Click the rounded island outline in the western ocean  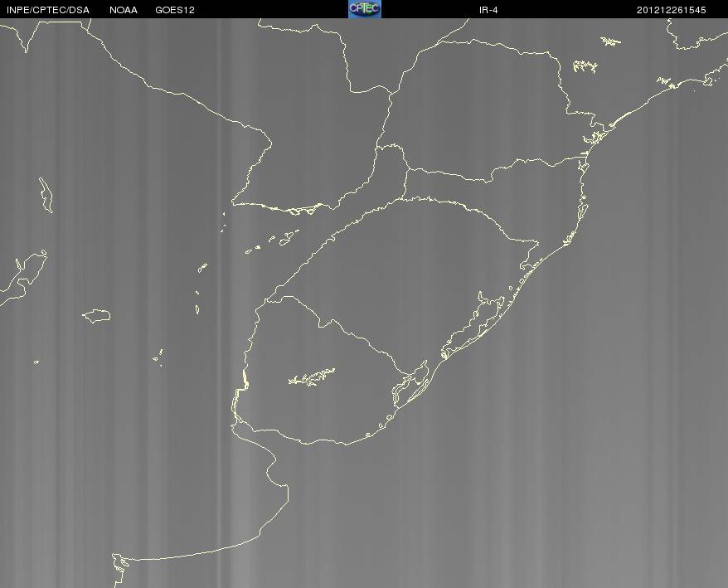click(x=96, y=316)
